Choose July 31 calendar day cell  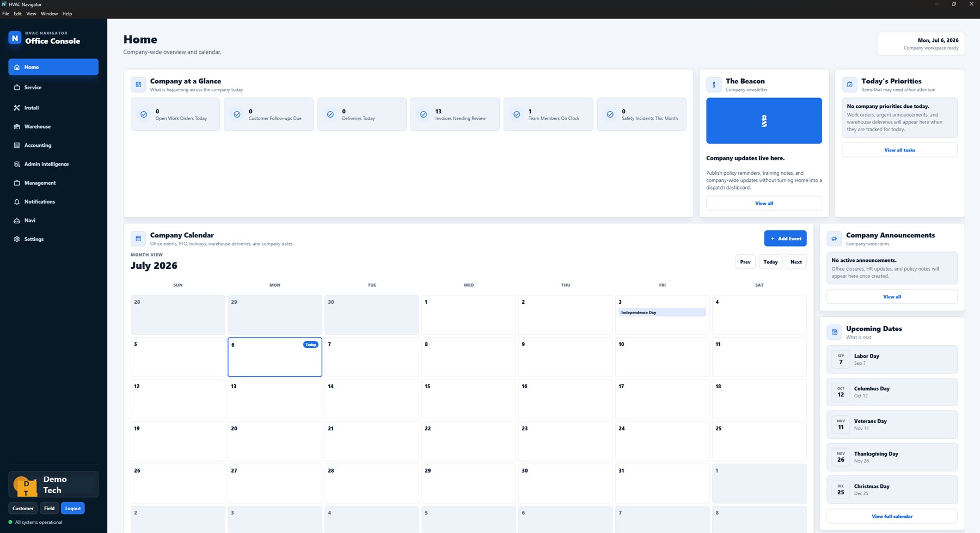[x=662, y=483]
